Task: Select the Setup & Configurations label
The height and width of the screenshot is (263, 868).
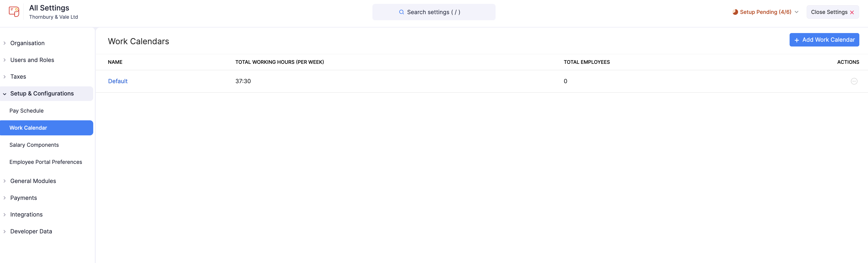Action: pos(42,94)
